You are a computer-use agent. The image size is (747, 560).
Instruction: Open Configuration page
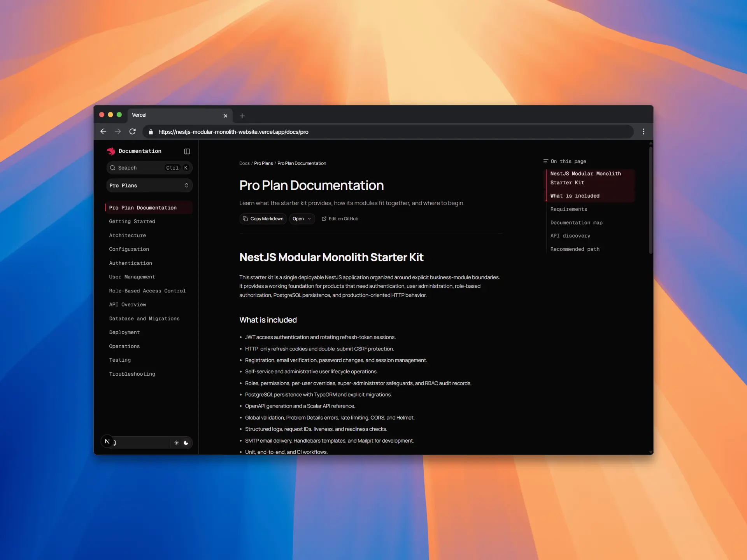[x=129, y=249]
